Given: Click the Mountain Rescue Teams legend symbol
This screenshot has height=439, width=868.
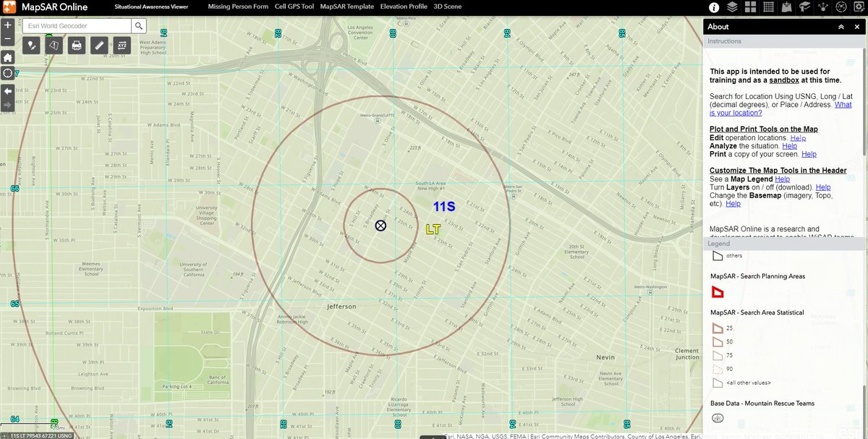Looking at the screenshot, I should pyautogui.click(x=718, y=418).
